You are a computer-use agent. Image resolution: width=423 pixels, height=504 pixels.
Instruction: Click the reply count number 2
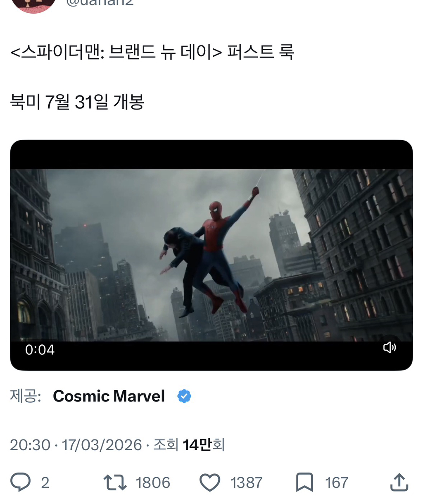coord(45,483)
